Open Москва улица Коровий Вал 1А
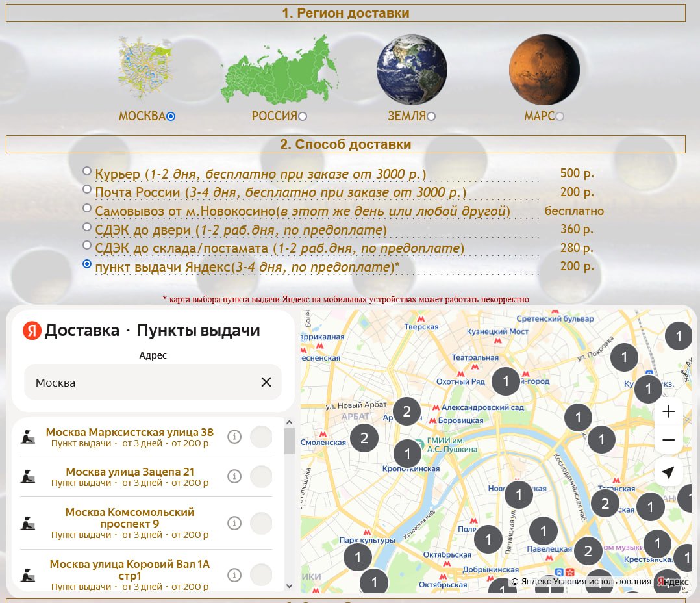Viewport: 700px width, 603px height. [129, 569]
